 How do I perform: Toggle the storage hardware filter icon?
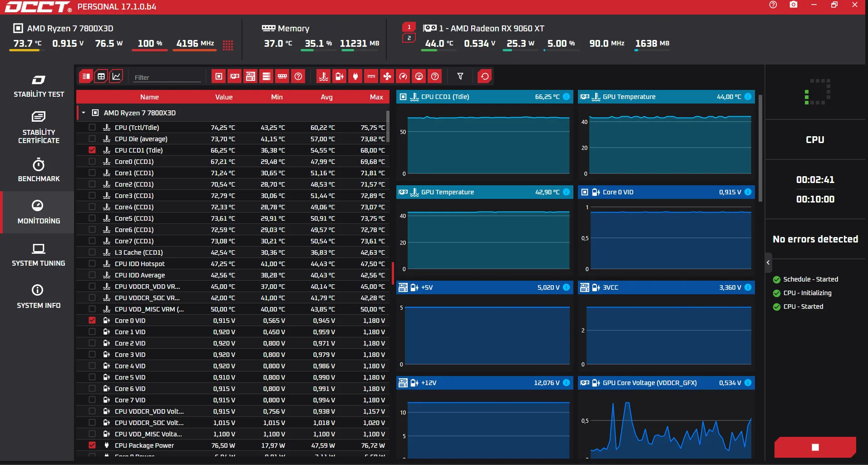point(266,76)
